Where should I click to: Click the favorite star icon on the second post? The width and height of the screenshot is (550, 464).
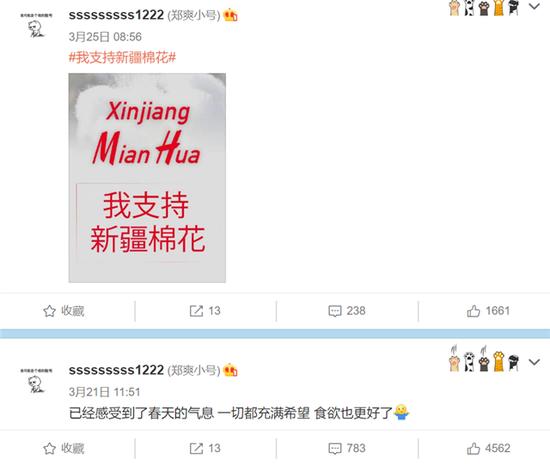pos(49,449)
